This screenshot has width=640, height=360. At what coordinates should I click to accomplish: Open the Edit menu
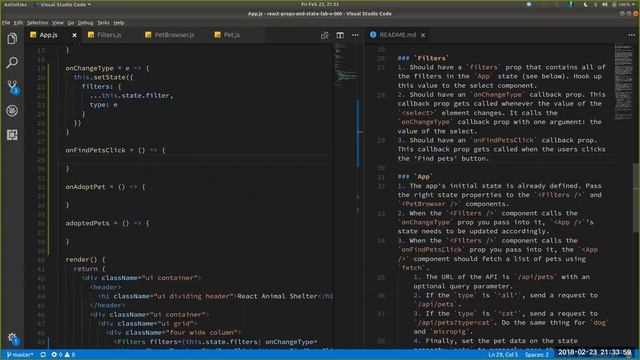point(18,23)
